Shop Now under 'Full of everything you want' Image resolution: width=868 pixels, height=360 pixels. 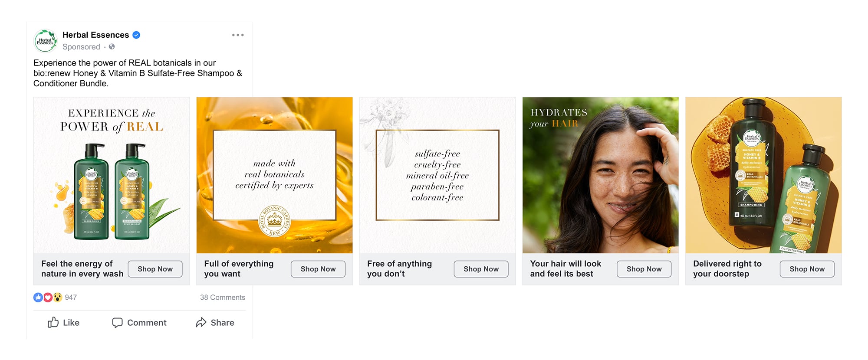pyautogui.click(x=318, y=269)
